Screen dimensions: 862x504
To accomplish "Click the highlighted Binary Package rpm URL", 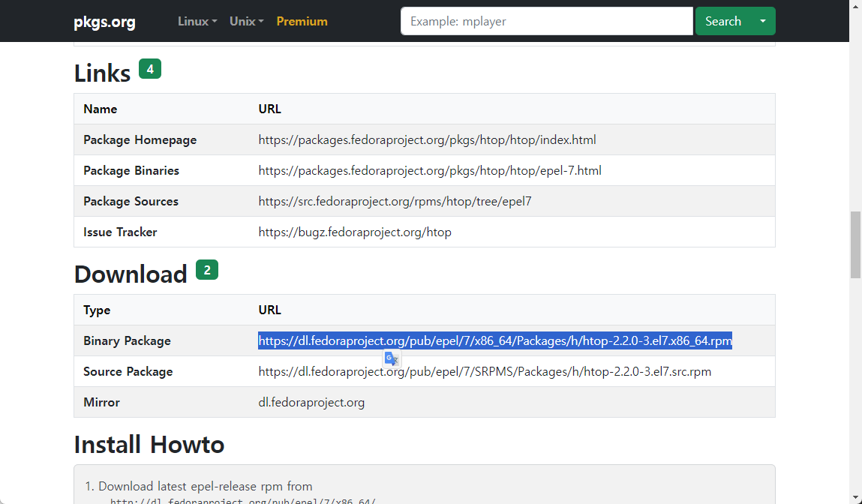I will click(495, 340).
